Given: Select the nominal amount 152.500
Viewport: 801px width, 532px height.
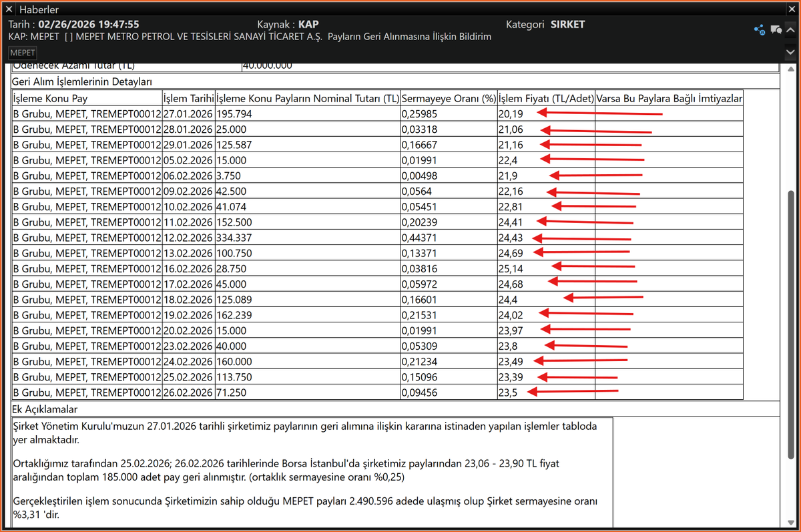Looking at the screenshot, I should click(x=308, y=222).
